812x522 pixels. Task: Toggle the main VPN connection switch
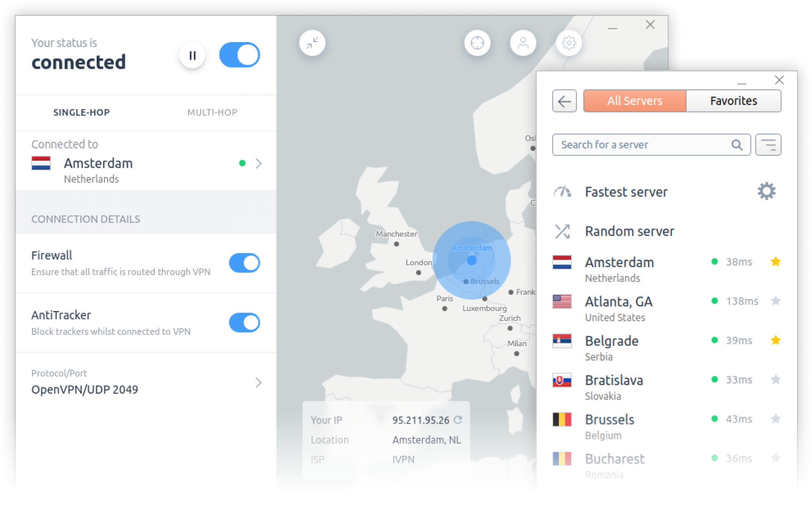point(239,55)
